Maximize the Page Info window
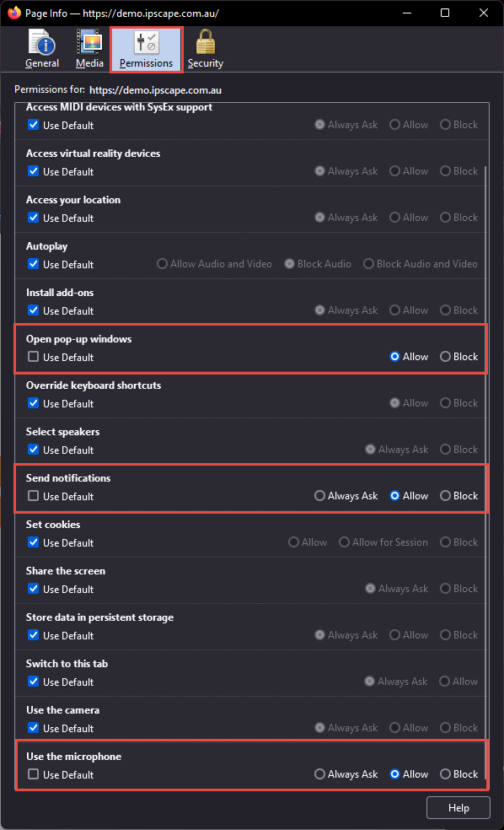This screenshot has height=830, width=504. tap(445, 13)
